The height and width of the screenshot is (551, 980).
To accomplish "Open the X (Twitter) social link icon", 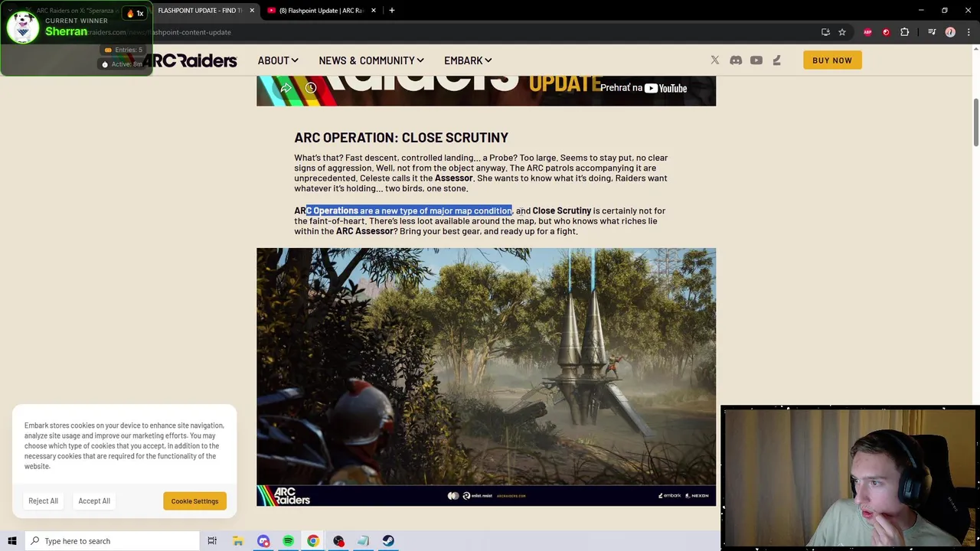I will tap(715, 60).
